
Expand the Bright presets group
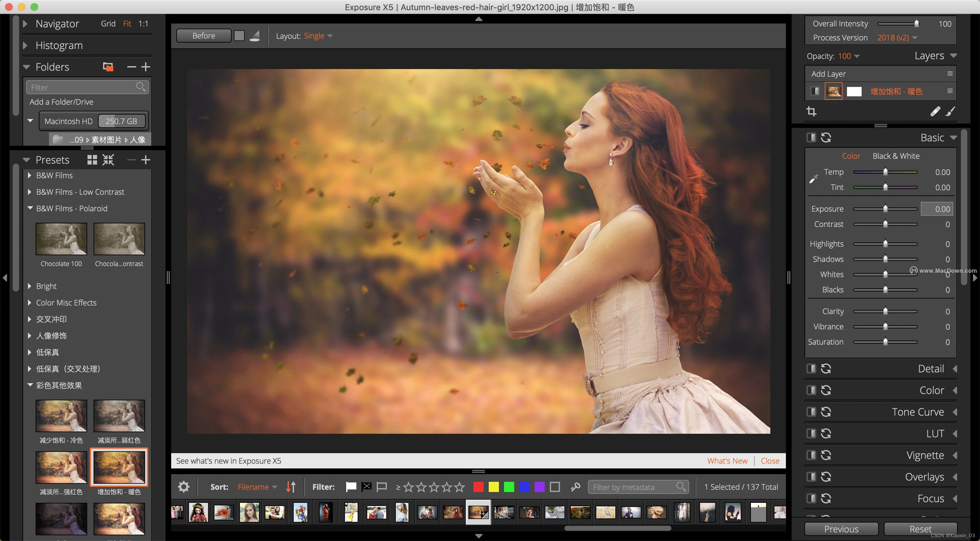(30, 286)
